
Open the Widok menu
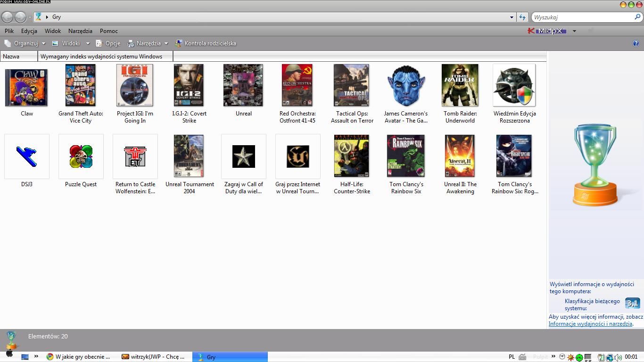(x=53, y=31)
